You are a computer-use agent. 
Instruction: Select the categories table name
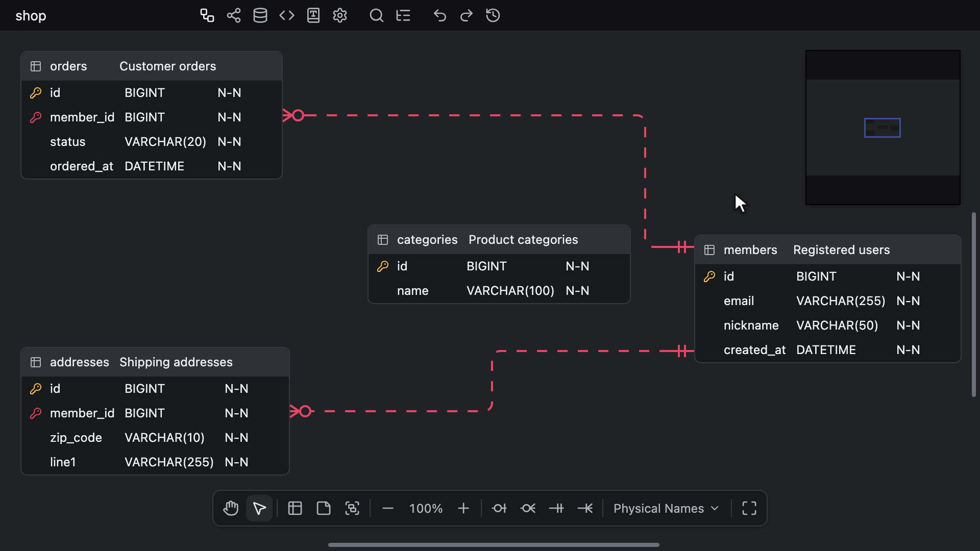click(427, 240)
